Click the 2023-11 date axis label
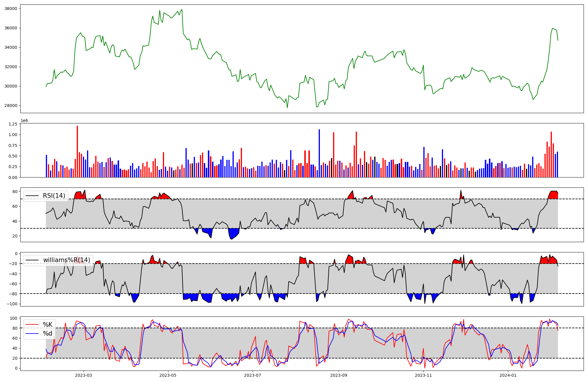The image size is (588, 382). click(423, 375)
